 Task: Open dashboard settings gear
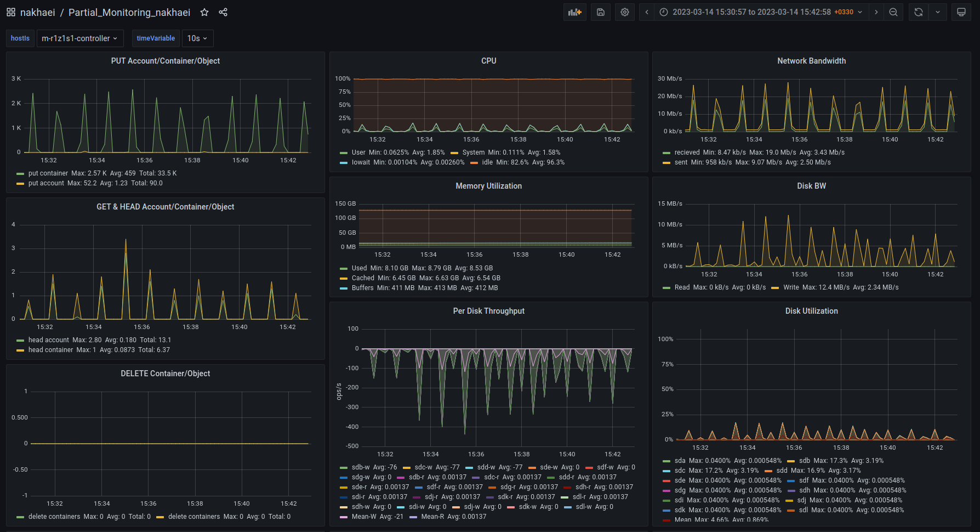coord(625,12)
